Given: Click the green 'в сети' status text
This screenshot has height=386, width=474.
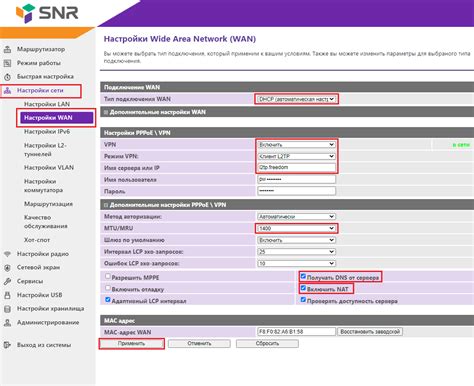Looking at the screenshot, I should (x=461, y=145).
